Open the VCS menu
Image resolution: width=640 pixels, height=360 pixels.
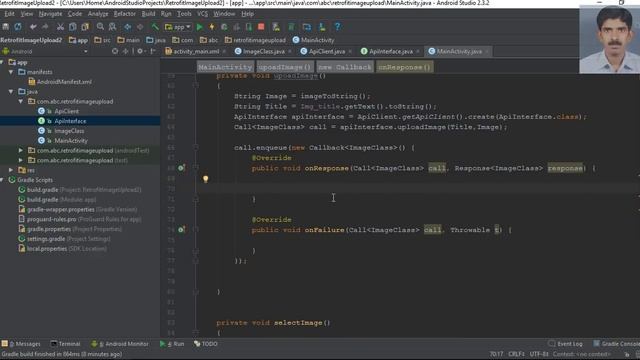tap(202, 14)
